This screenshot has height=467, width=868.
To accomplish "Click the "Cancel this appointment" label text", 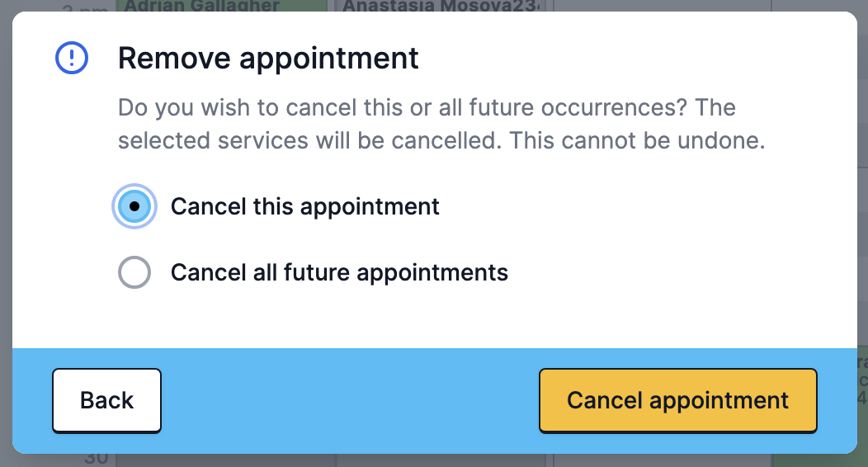I will pyautogui.click(x=304, y=206).
